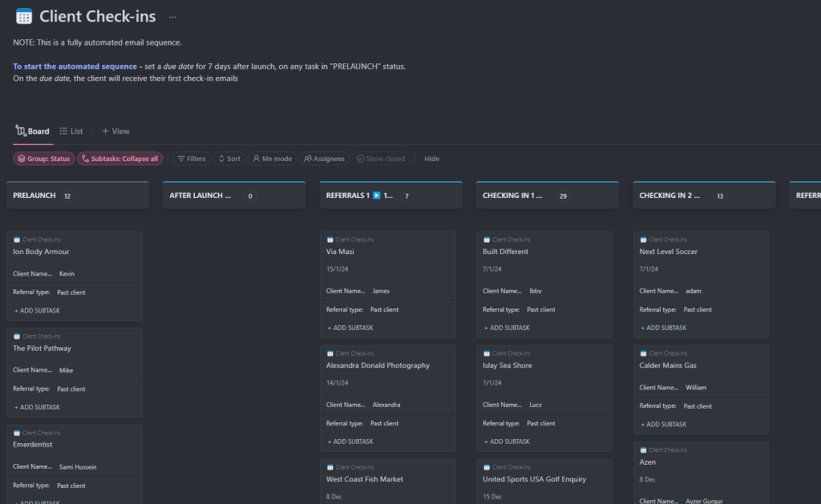Viewport: 821px width, 504px height.
Task: Open the Sort options
Action: [x=229, y=159]
